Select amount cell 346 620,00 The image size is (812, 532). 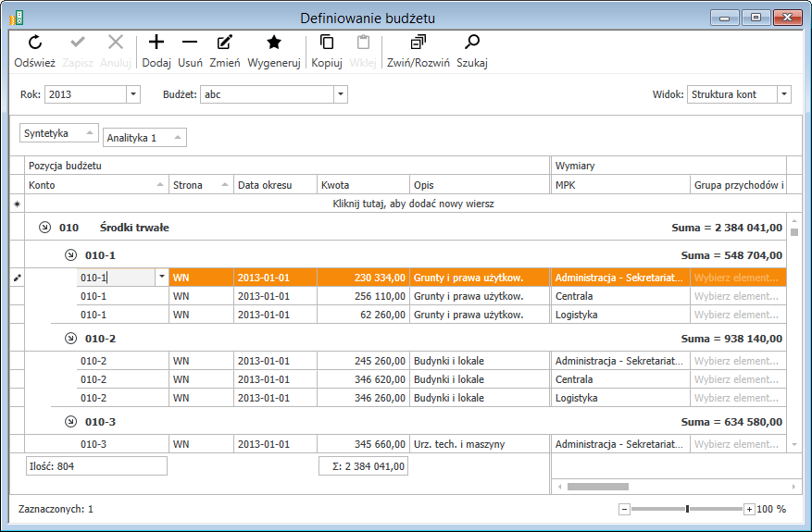tap(364, 379)
